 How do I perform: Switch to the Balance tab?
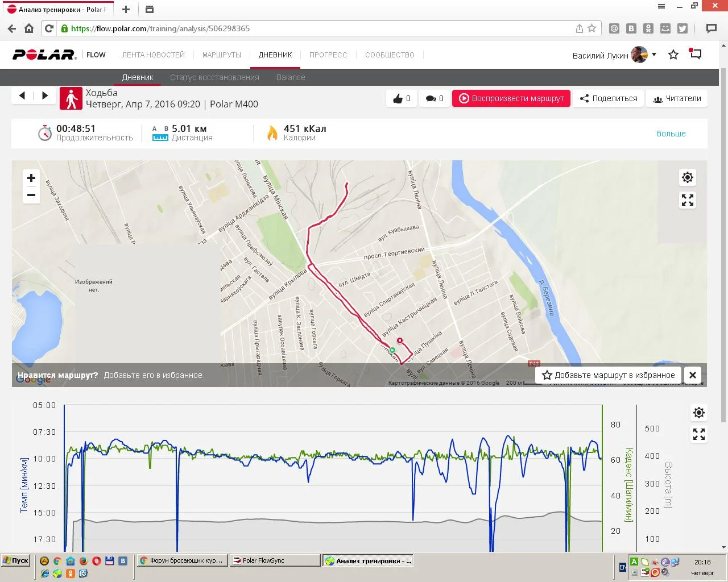click(x=291, y=77)
